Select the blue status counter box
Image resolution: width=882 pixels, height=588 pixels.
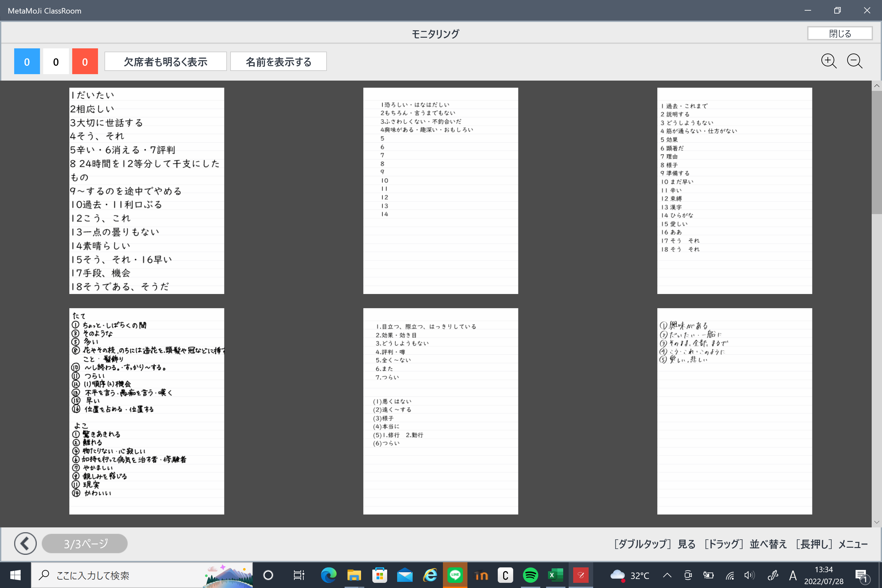(27, 62)
